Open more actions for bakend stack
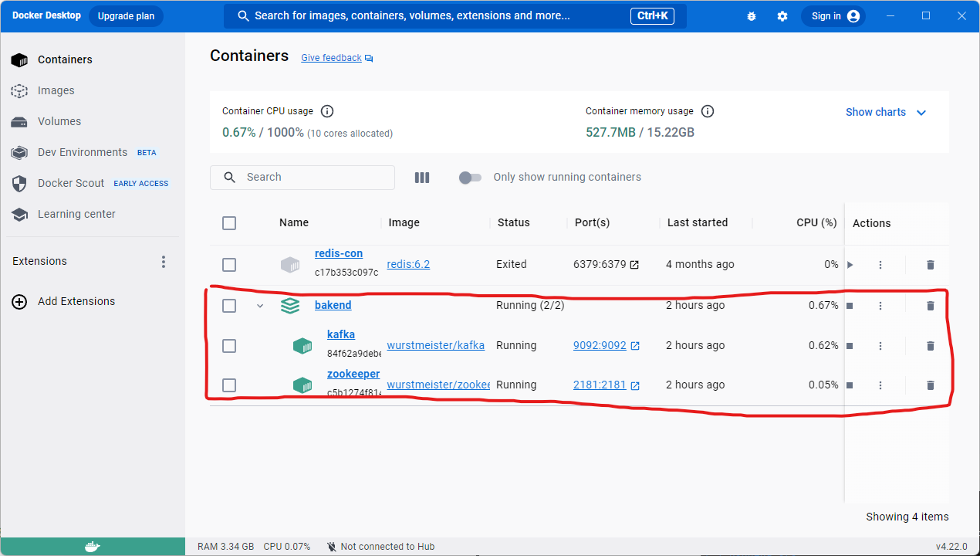This screenshot has height=556, width=980. pyautogui.click(x=880, y=306)
